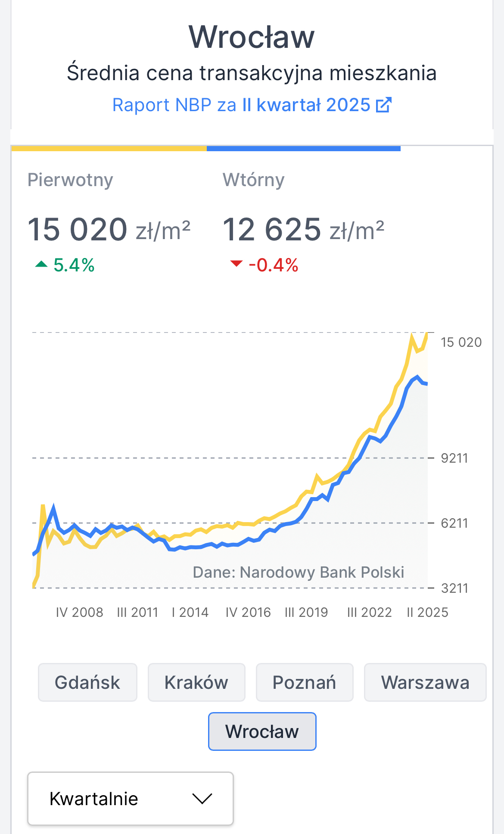Click the IV 2008 x-axis label
504x834 pixels.
[x=80, y=612]
